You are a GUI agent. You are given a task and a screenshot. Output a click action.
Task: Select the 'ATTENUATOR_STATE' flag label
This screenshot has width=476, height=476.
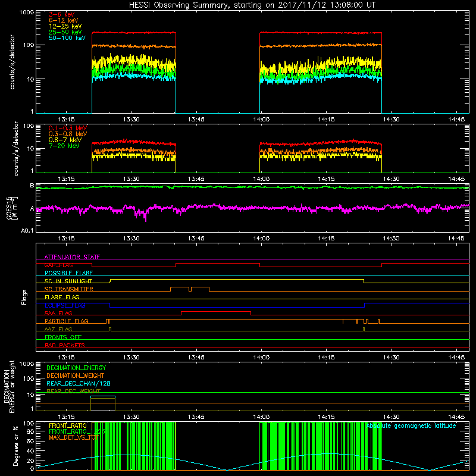coord(72,257)
